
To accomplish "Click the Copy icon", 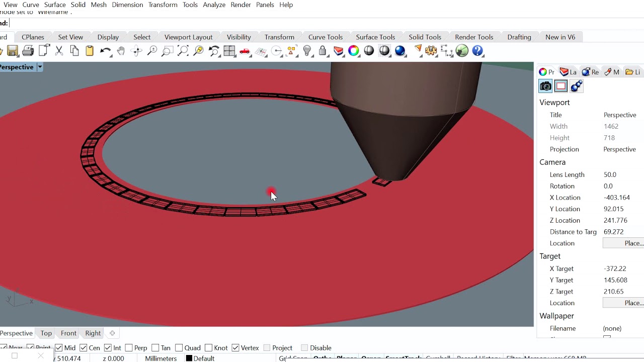I will (74, 51).
